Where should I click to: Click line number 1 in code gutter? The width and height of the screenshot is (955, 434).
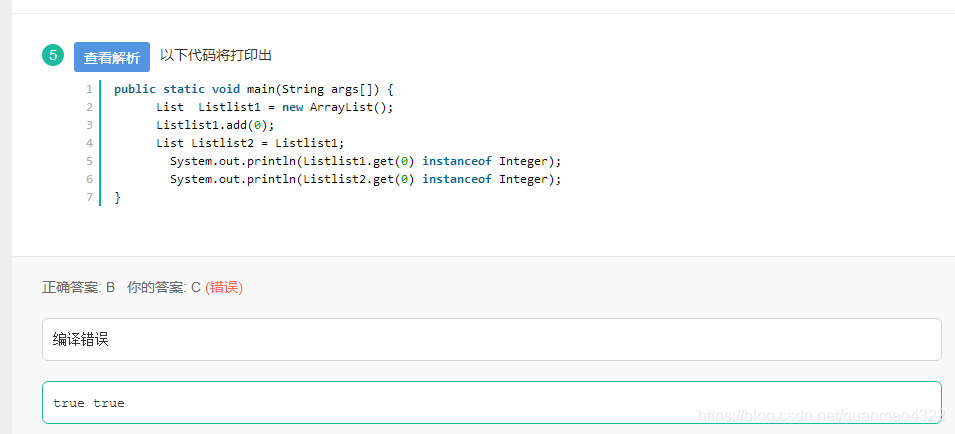pos(90,89)
